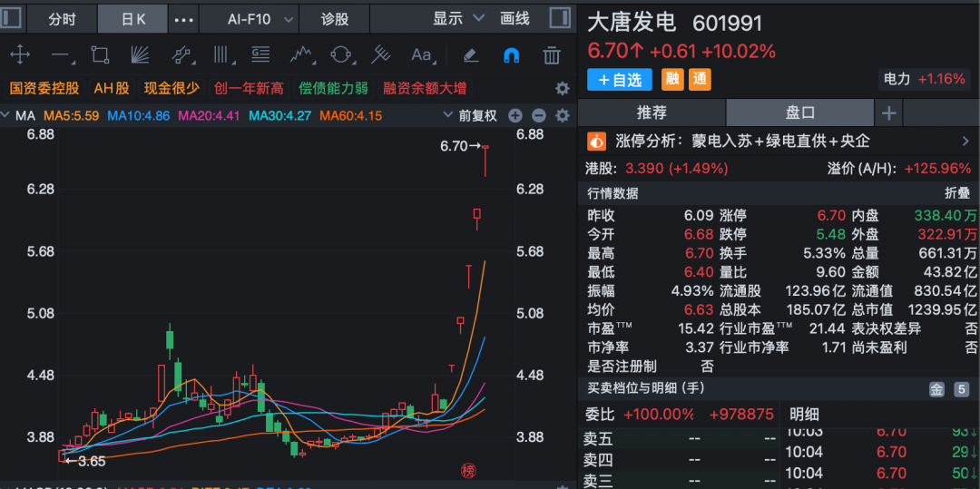Toggle the 5 levels button in order book
The image size is (980, 489).
coord(961,390)
